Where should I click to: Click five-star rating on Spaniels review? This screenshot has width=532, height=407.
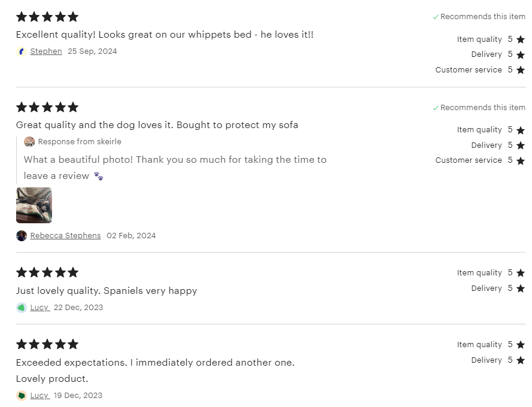click(x=47, y=272)
